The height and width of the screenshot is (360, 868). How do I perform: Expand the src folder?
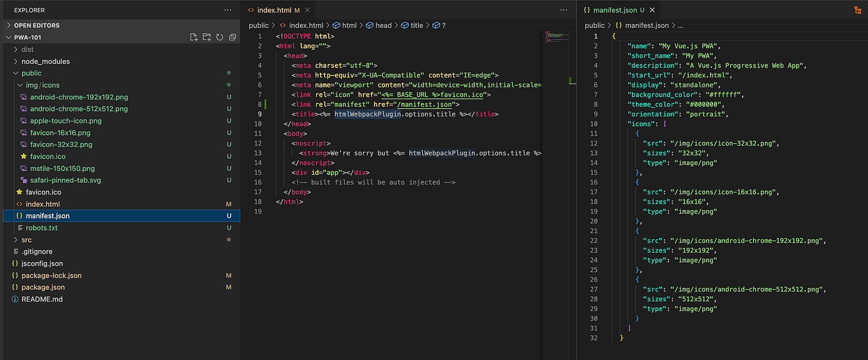pos(26,240)
